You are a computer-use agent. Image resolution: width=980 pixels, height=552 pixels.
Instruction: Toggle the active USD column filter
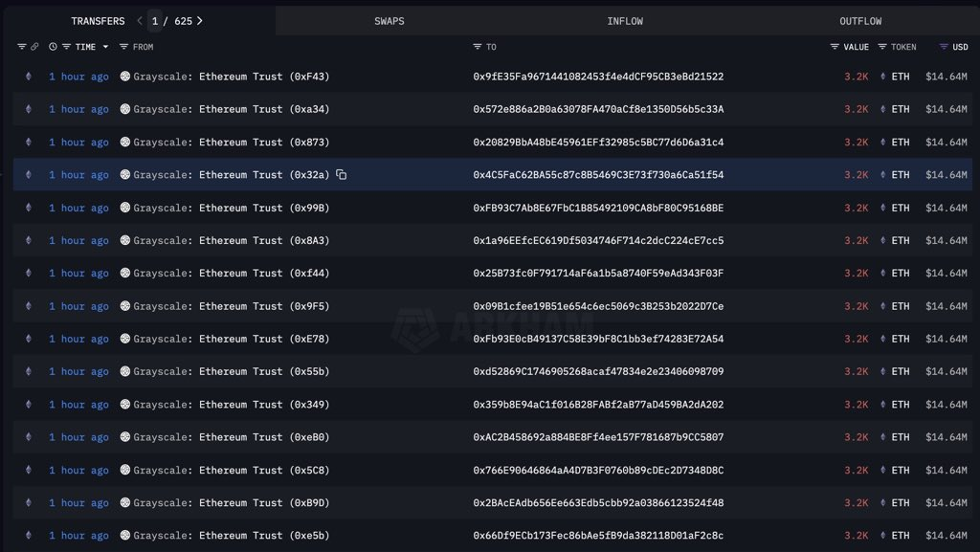tap(944, 46)
